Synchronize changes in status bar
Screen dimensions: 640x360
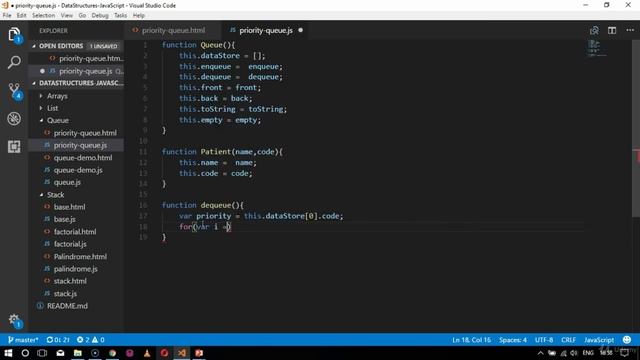[58, 340]
